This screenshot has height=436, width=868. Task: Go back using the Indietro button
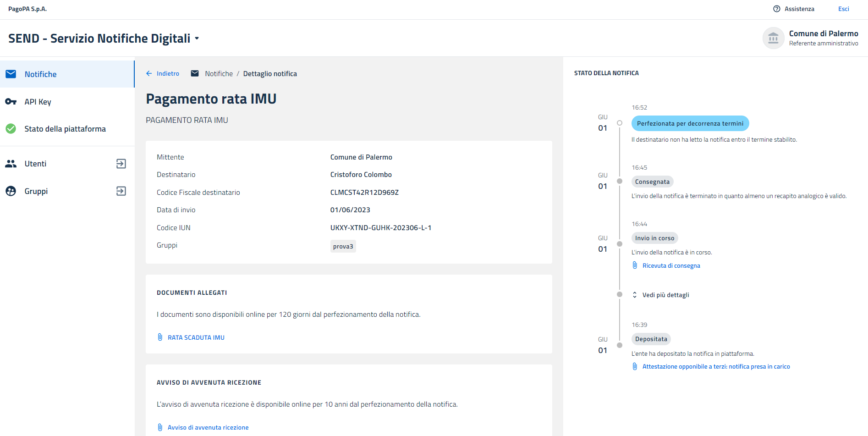pyautogui.click(x=163, y=74)
